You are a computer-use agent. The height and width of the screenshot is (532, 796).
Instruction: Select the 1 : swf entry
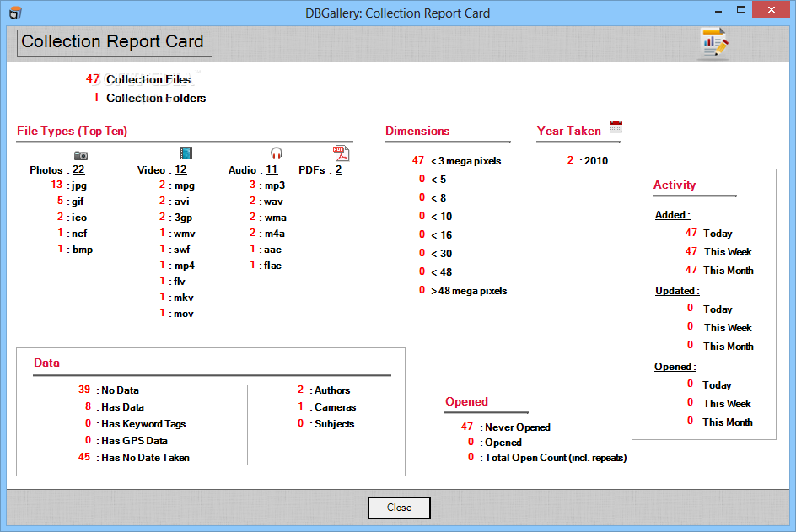pos(175,250)
